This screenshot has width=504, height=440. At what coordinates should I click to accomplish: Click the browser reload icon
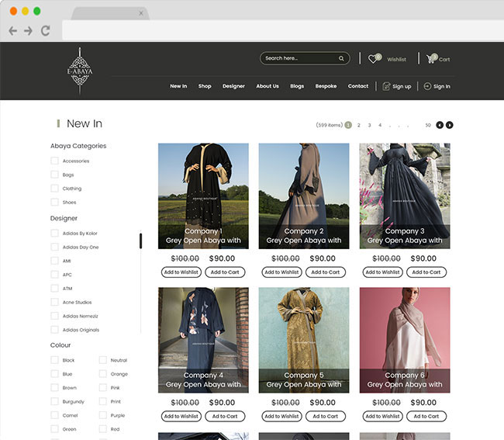(x=45, y=31)
